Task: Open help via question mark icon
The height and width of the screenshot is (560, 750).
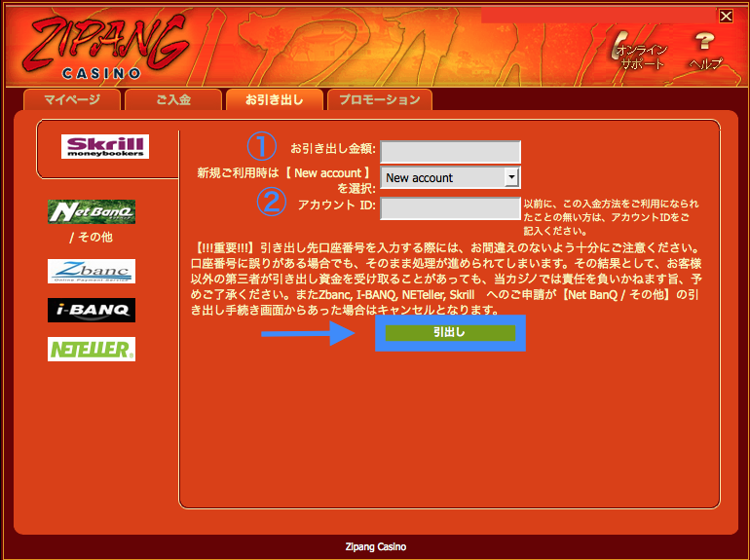Action: (x=705, y=52)
